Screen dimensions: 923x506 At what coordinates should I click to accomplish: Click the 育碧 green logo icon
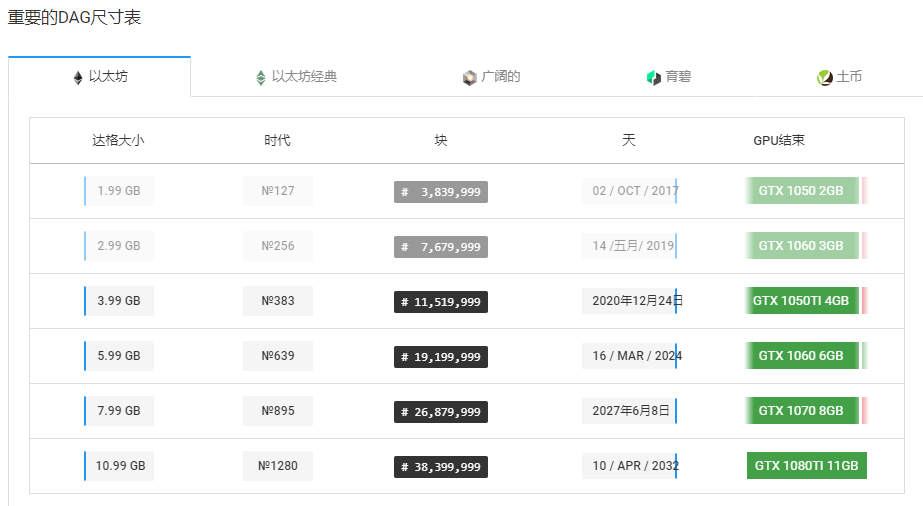[653, 78]
